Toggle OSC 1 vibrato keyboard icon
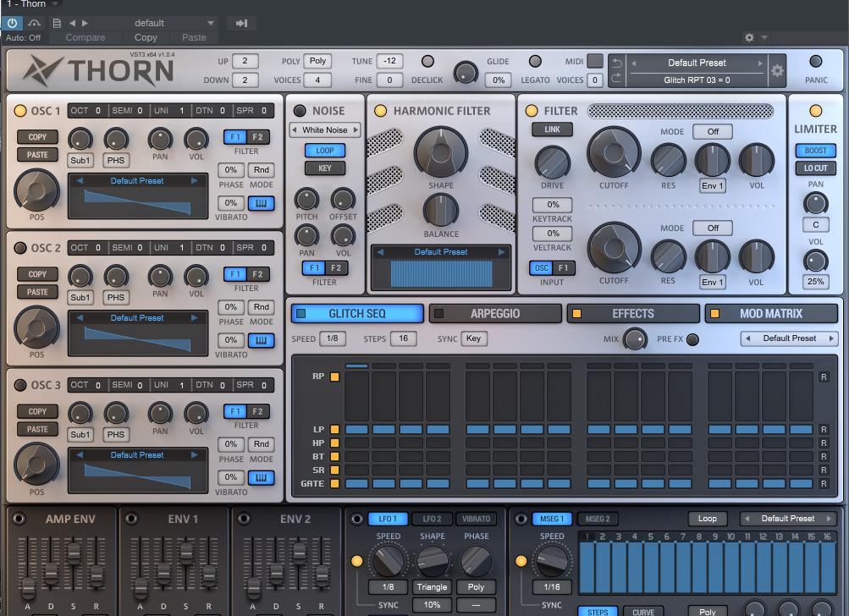The width and height of the screenshot is (849, 616). pos(261,204)
